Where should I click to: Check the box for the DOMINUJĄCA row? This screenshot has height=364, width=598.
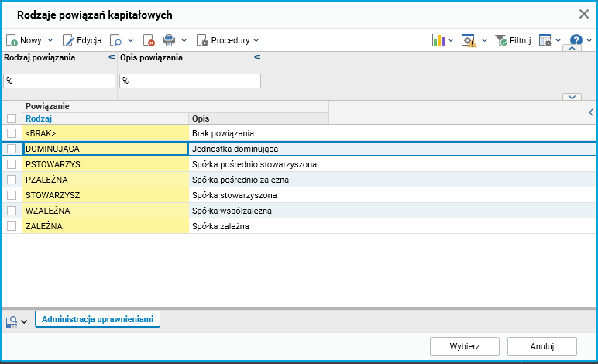[x=12, y=149]
